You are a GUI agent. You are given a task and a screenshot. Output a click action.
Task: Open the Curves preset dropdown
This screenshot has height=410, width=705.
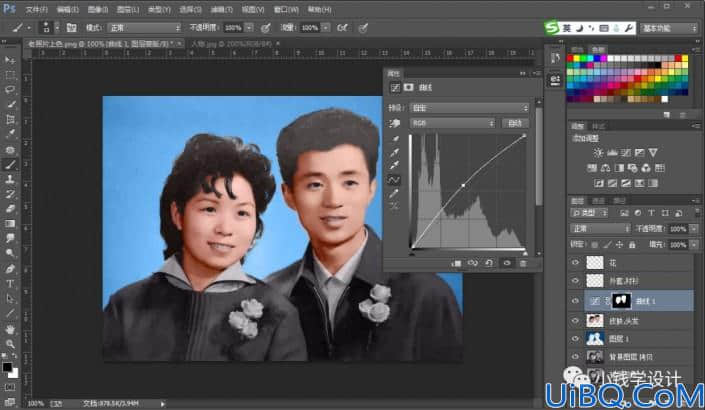(x=469, y=108)
